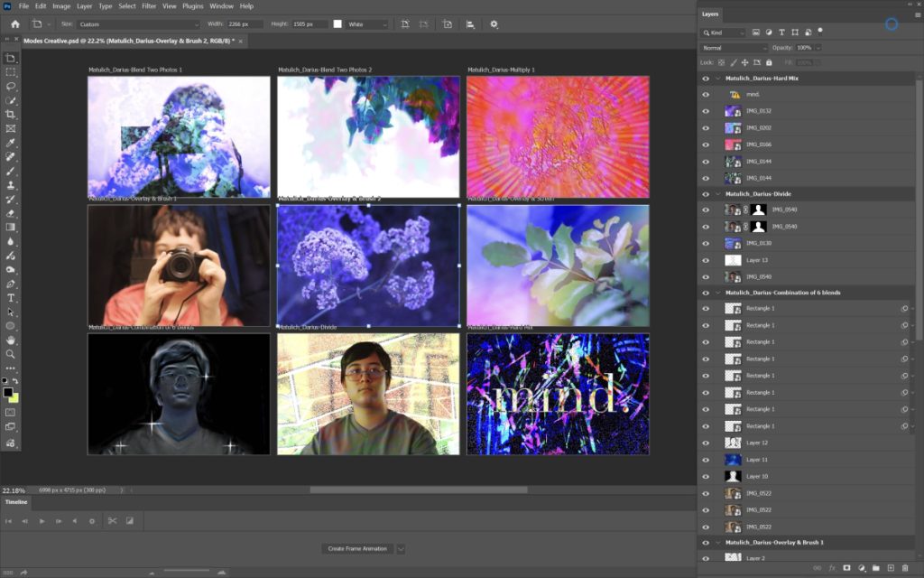Viewport: 924px width, 578px height.
Task: Select the Eyedropper tool
Action: 11,143
